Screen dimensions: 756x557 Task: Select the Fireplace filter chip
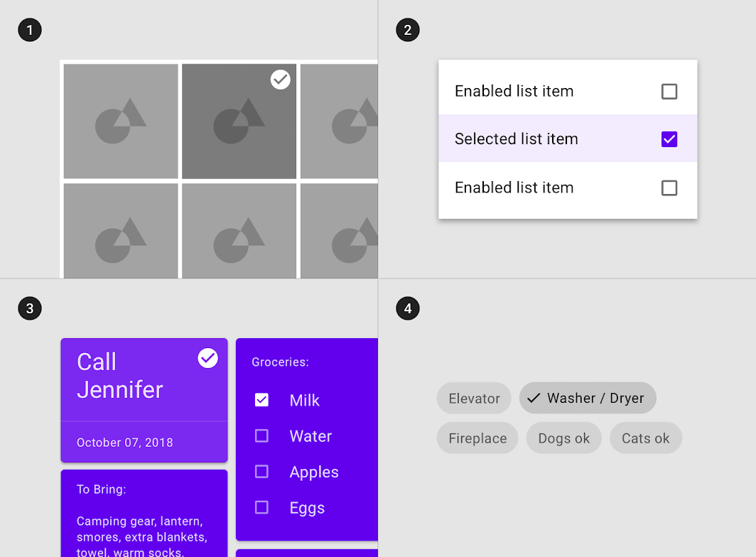pyautogui.click(x=477, y=438)
